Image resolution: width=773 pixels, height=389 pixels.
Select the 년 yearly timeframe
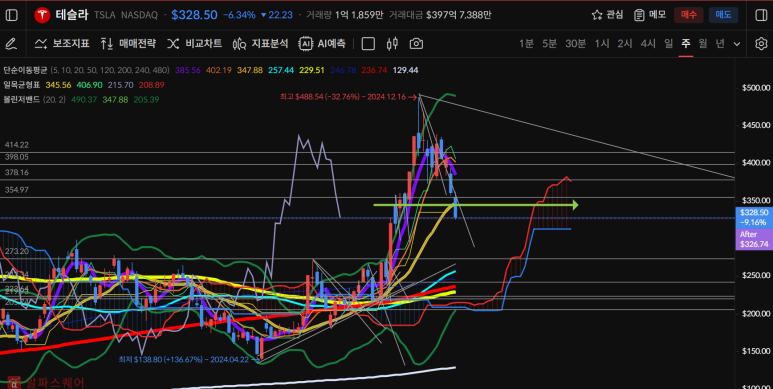click(720, 44)
